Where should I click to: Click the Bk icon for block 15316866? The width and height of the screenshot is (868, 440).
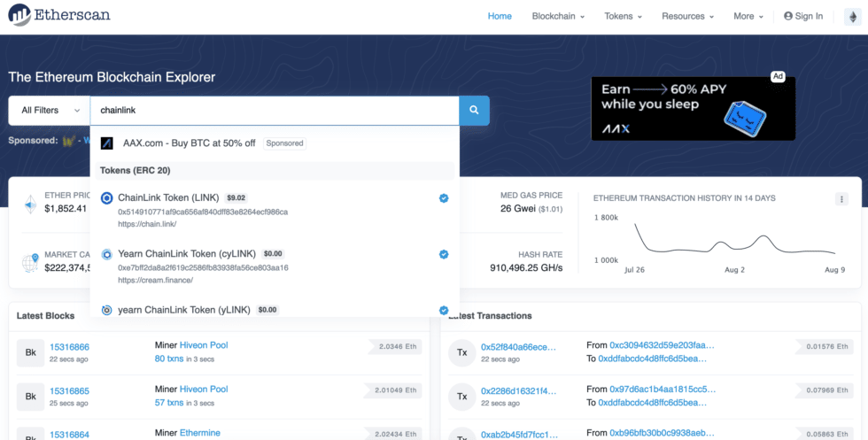[31, 352]
